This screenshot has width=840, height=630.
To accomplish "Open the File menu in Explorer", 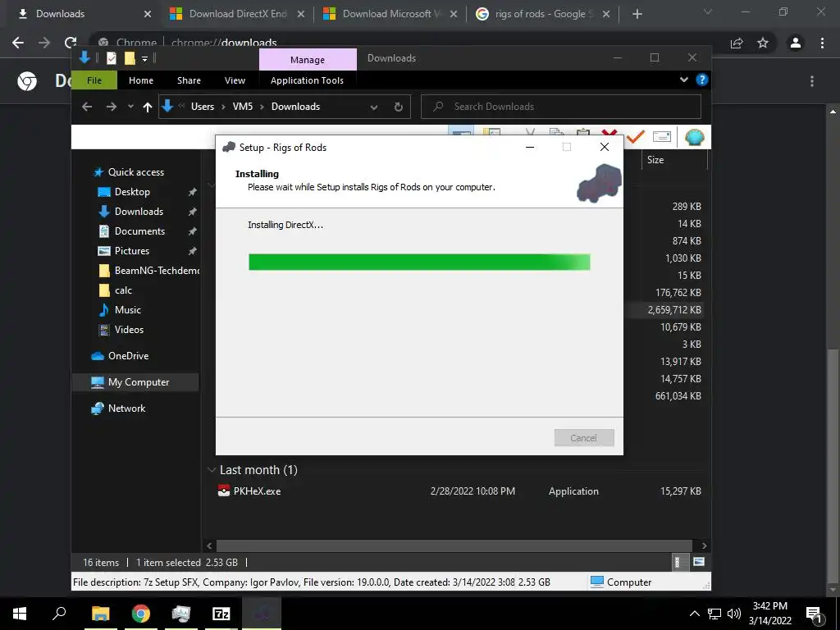I will [x=94, y=80].
